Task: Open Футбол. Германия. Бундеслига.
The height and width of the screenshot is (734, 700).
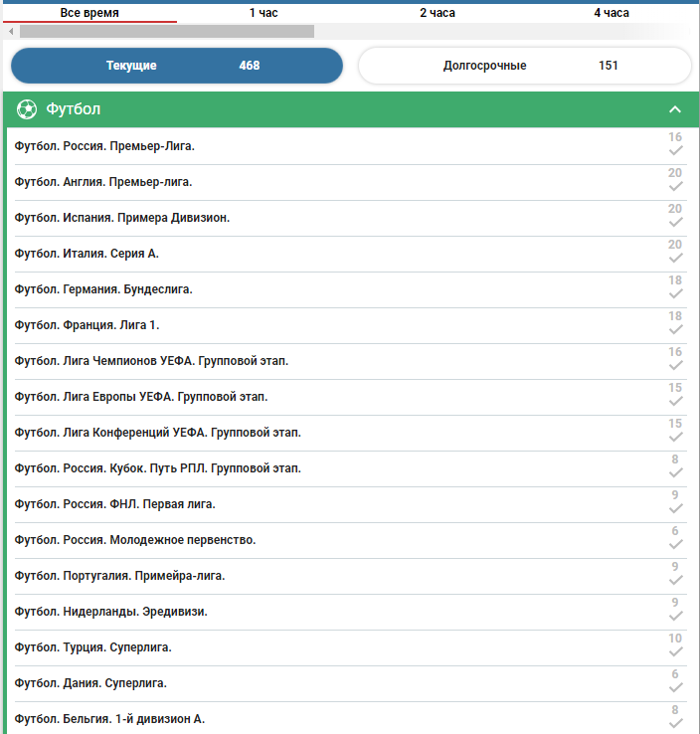Action: pyautogui.click(x=103, y=289)
